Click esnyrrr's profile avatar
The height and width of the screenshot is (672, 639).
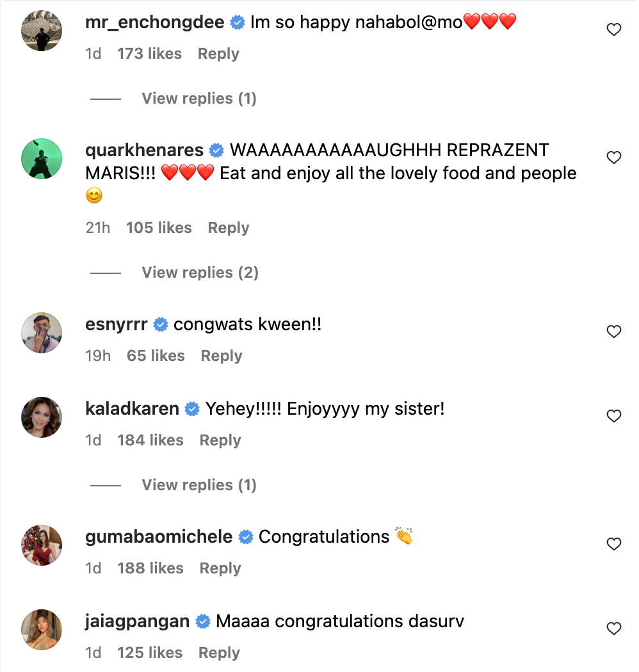42,333
